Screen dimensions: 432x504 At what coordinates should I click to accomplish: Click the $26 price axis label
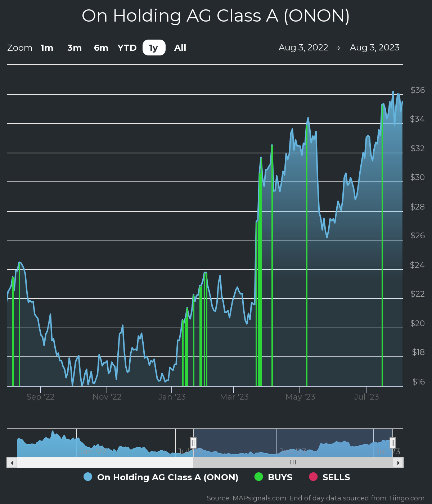pos(418,235)
